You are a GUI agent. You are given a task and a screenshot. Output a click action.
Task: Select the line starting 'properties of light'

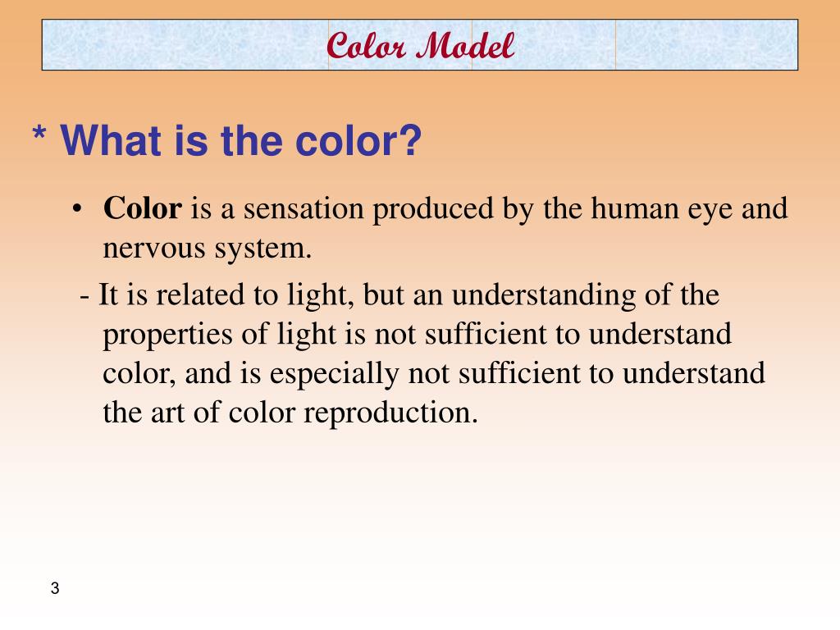417,335
